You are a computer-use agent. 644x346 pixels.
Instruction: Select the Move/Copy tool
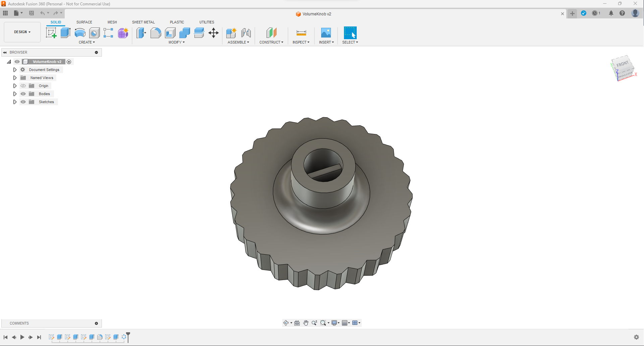214,33
